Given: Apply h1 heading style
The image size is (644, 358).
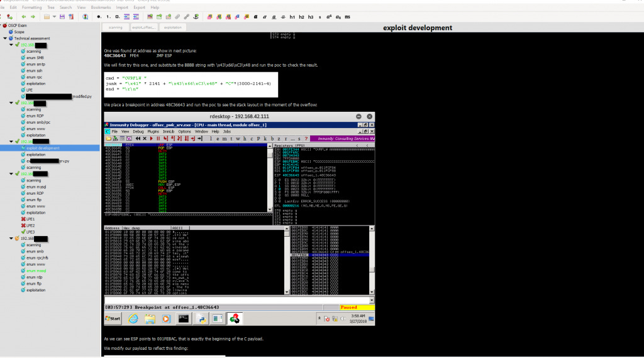Looking at the screenshot, I should [x=292, y=17].
